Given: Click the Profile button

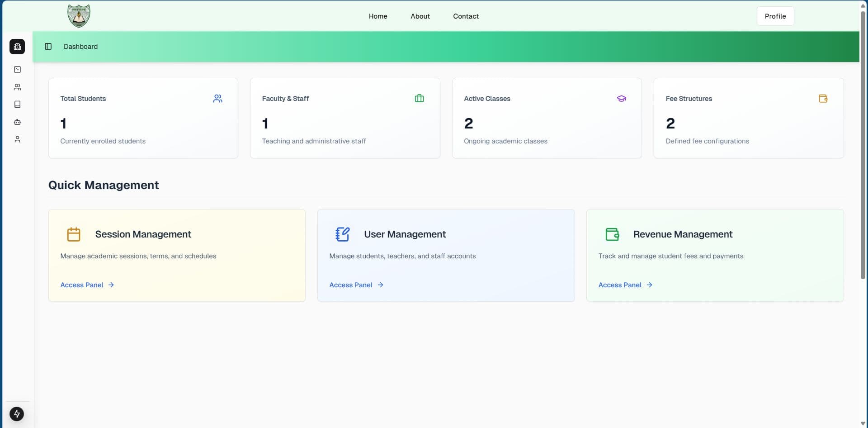Looking at the screenshot, I should tap(775, 16).
